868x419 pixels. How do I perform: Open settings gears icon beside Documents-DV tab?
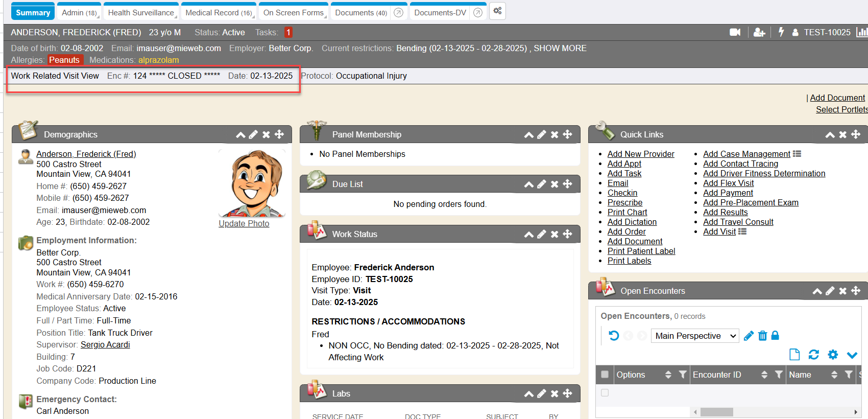coord(497,11)
